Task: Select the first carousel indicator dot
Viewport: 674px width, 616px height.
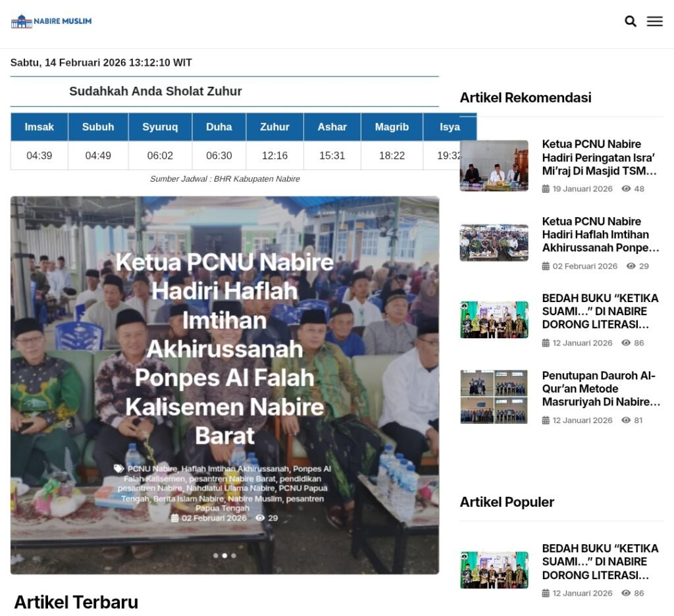Action: pos(217,555)
